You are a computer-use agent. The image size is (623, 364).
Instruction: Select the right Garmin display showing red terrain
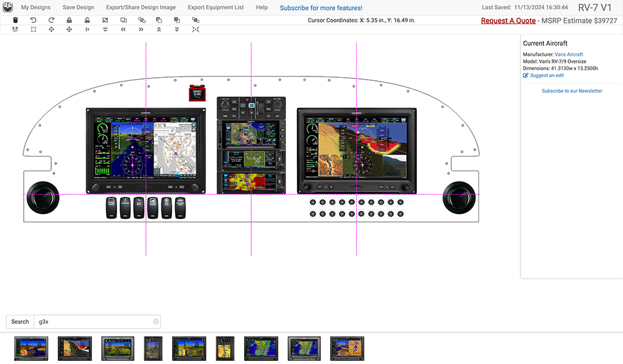tap(357, 151)
